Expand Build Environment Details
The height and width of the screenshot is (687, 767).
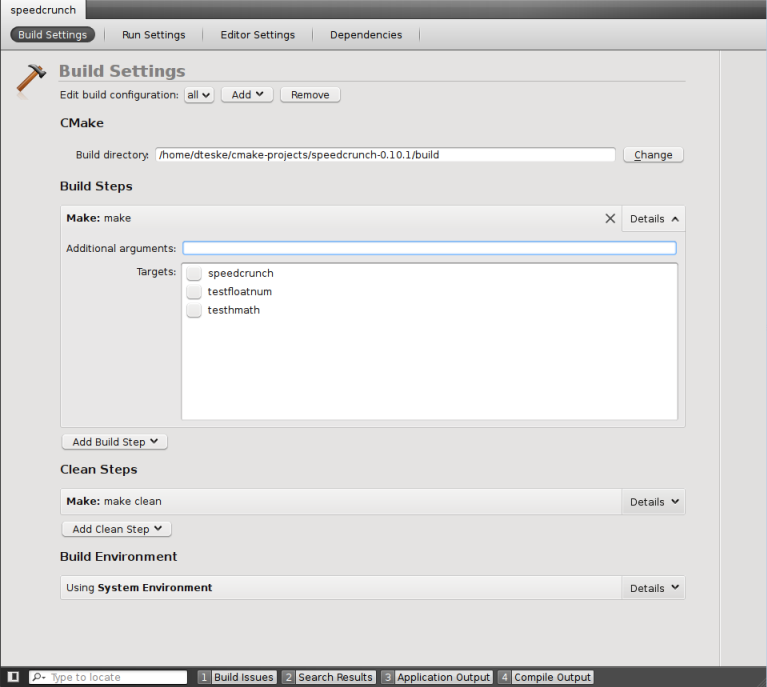tap(654, 588)
